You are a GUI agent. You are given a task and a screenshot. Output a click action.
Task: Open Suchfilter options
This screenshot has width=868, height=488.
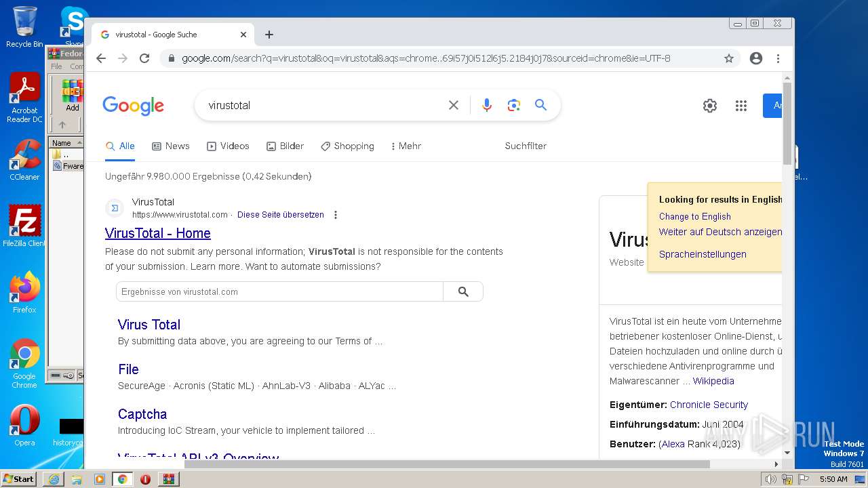click(x=526, y=146)
